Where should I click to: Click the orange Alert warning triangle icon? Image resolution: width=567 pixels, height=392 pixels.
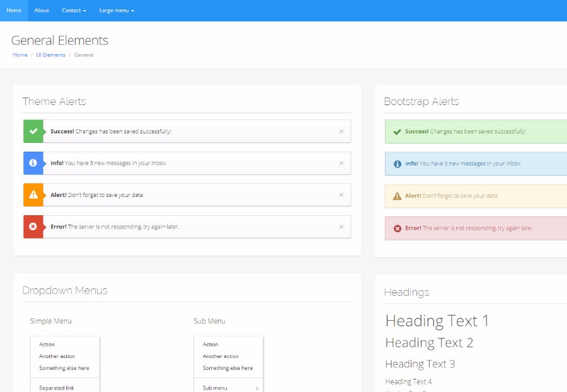[x=33, y=195]
